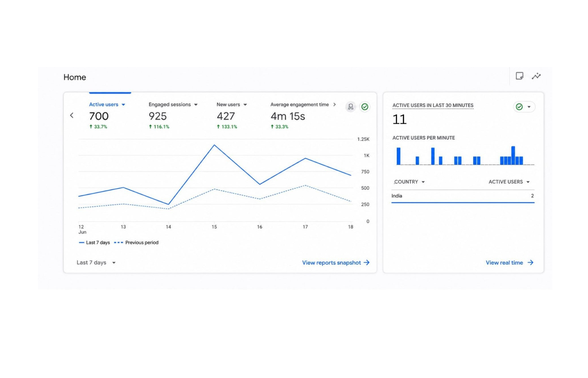The width and height of the screenshot is (588, 378).
Task: Click the 925 engaged sessions value
Action: 158,116
